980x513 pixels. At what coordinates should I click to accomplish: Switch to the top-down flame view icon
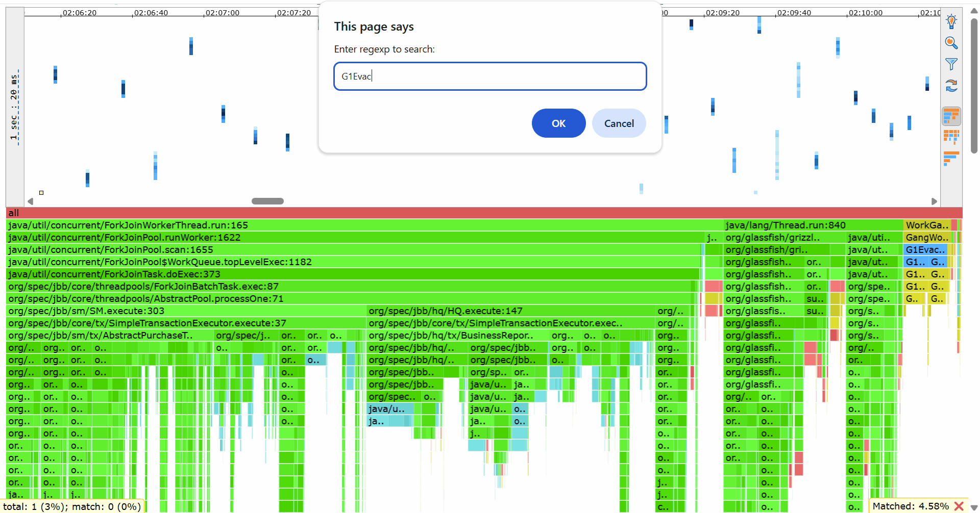coord(951,116)
